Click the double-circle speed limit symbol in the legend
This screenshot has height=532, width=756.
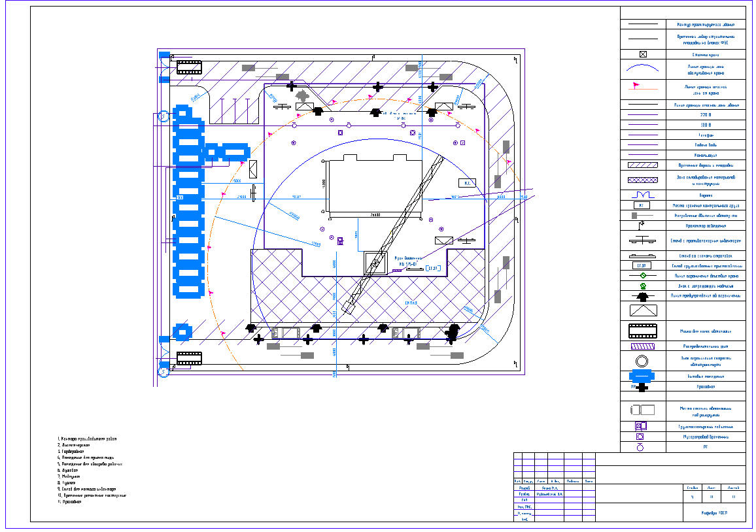[642, 361]
